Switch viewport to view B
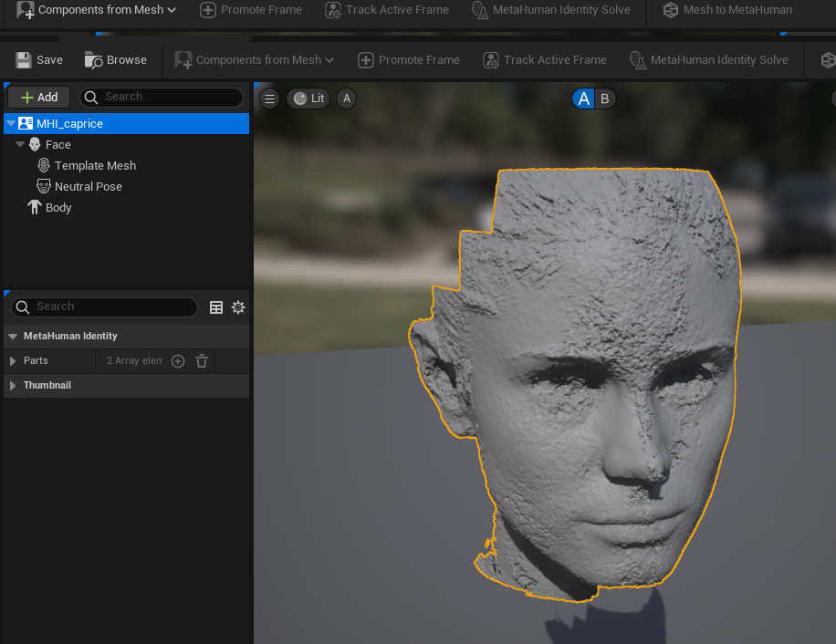836x644 pixels. (604, 99)
